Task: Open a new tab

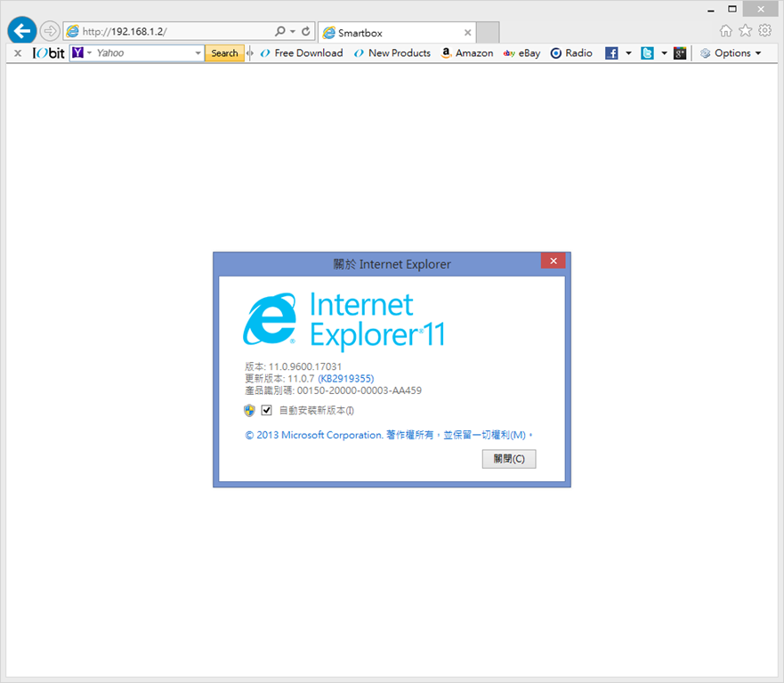Action: (x=488, y=33)
